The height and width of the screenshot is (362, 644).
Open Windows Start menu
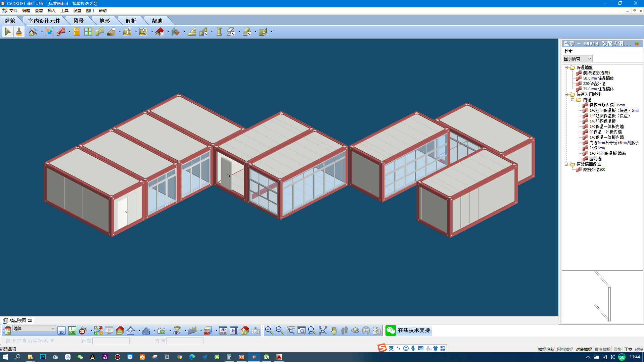point(5,357)
